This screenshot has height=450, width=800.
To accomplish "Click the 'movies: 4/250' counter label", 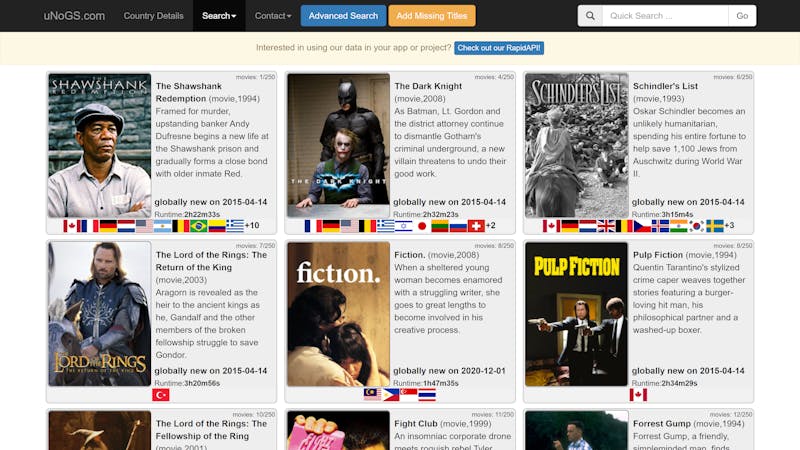I will pos(494,77).
